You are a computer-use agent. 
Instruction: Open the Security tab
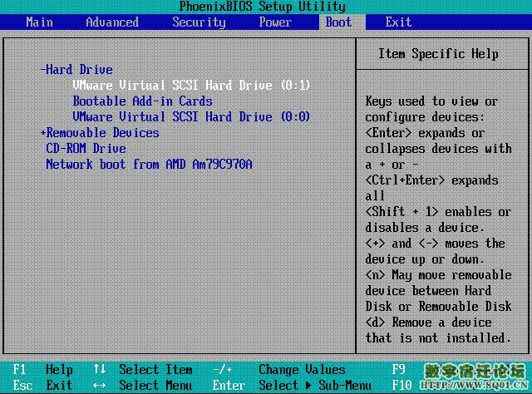point(199,22)
